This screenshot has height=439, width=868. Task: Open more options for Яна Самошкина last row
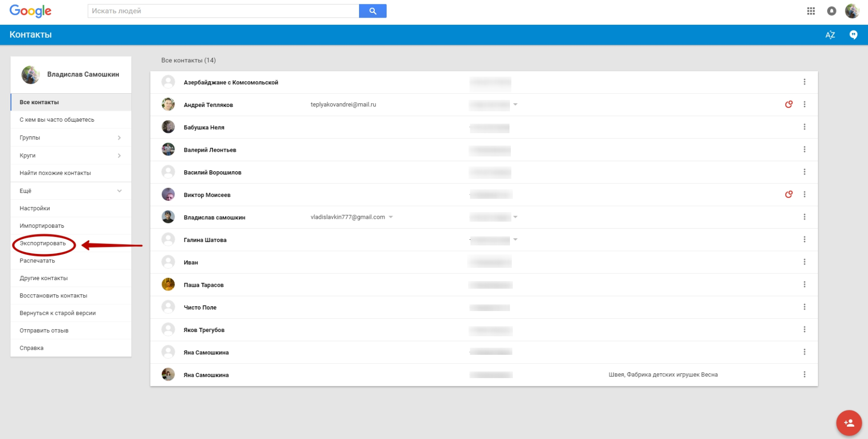[804, 374]
